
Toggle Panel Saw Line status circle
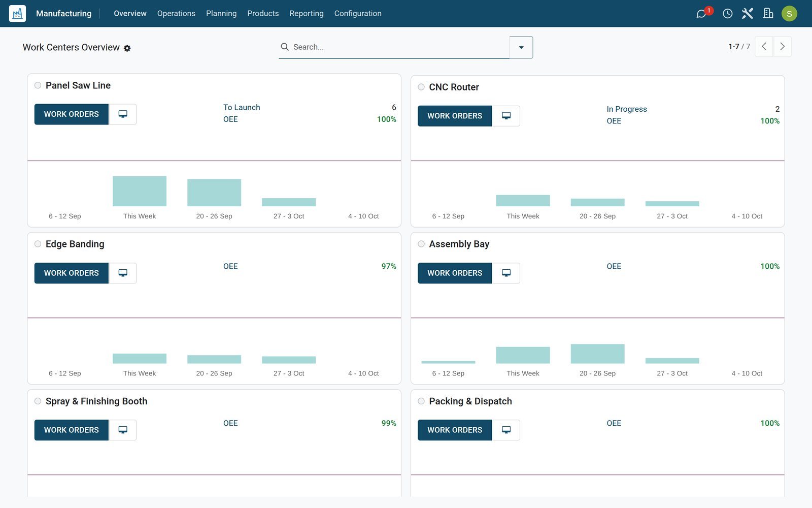[38, 85]
